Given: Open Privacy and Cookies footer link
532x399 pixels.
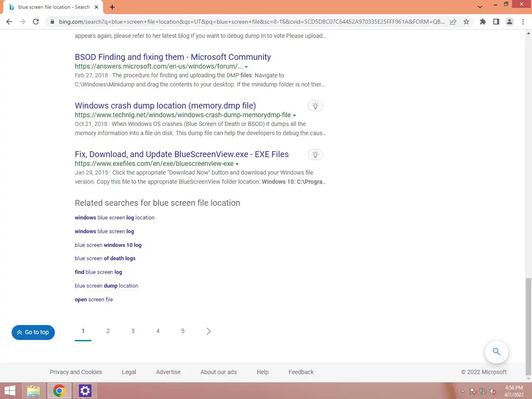Looking at the screenshot, I should (x=76, y=372).
